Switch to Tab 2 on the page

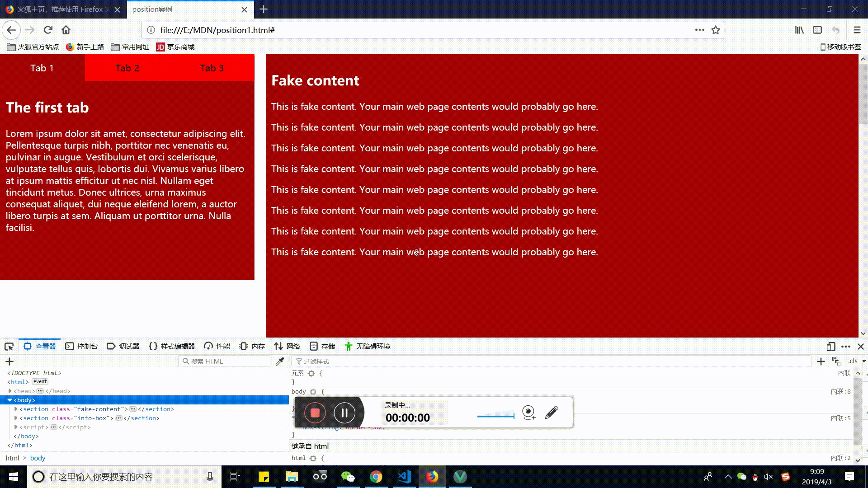(127, 68)
